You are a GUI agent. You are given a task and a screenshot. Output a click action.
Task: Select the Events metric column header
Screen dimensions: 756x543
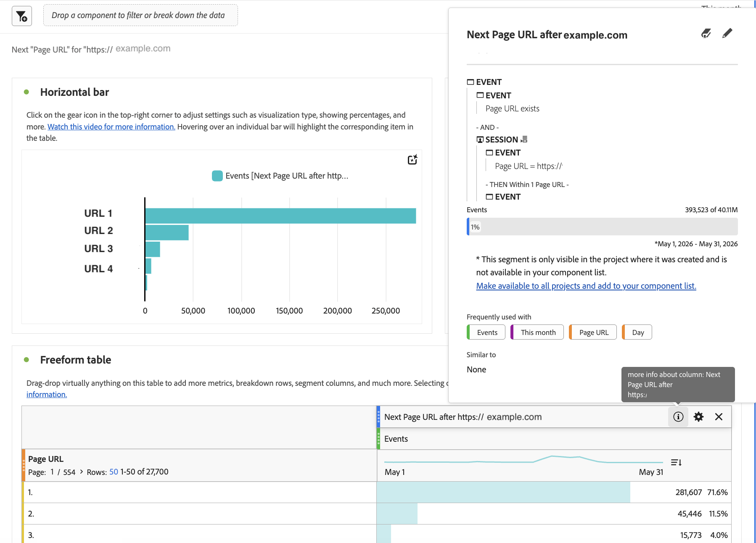pos(554,439)
